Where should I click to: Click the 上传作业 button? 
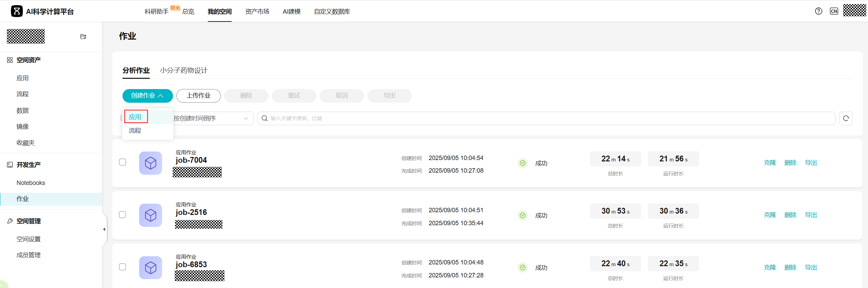[x=198, y=96]
